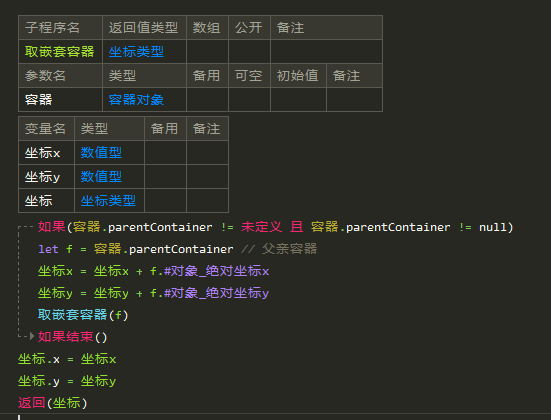The image size is (551, 420).
Task: Click the parameter type 容器对象
Action: (x=144, y=100)
